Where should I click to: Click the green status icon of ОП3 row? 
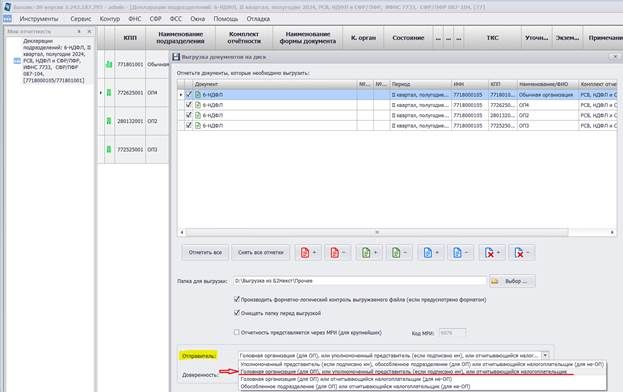108,149
